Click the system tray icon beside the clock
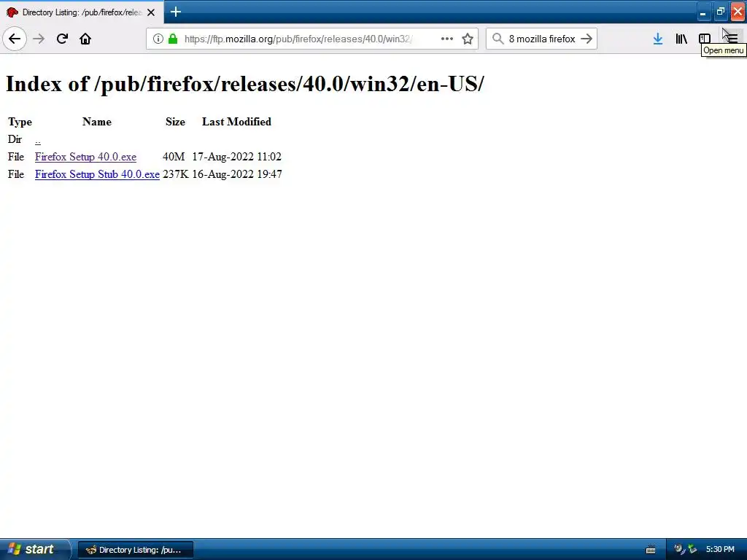 [x=693, y=550]
